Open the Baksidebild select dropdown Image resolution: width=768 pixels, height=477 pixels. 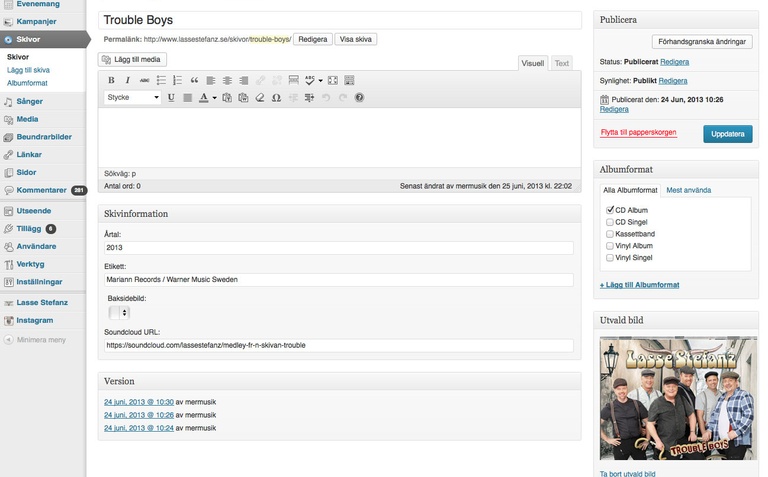coord(119,313)
